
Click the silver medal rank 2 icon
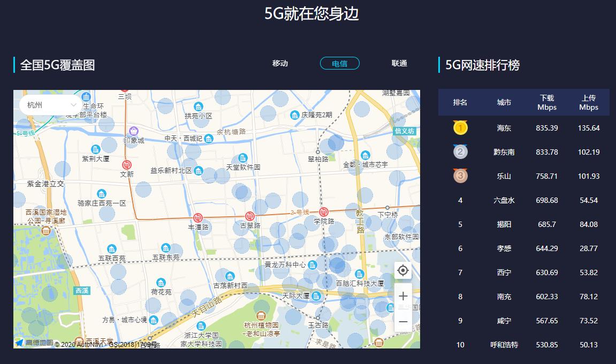tap(460, 151)
